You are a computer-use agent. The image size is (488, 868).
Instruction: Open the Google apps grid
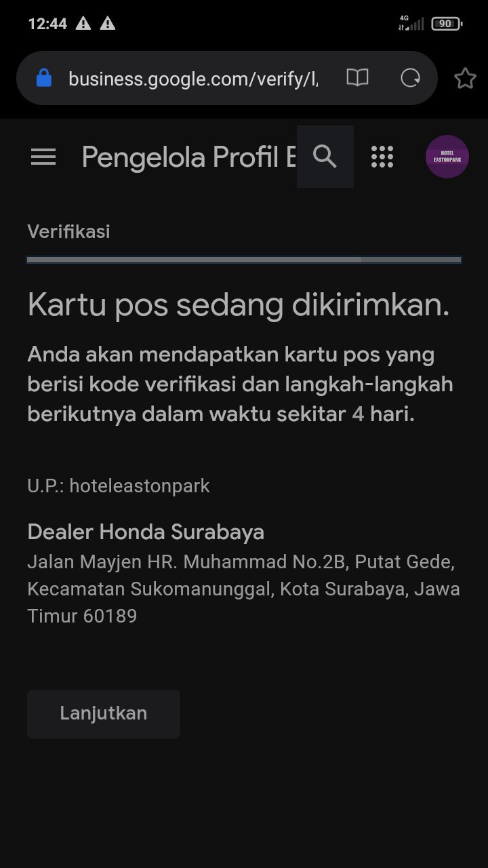[x=382, y=157]
